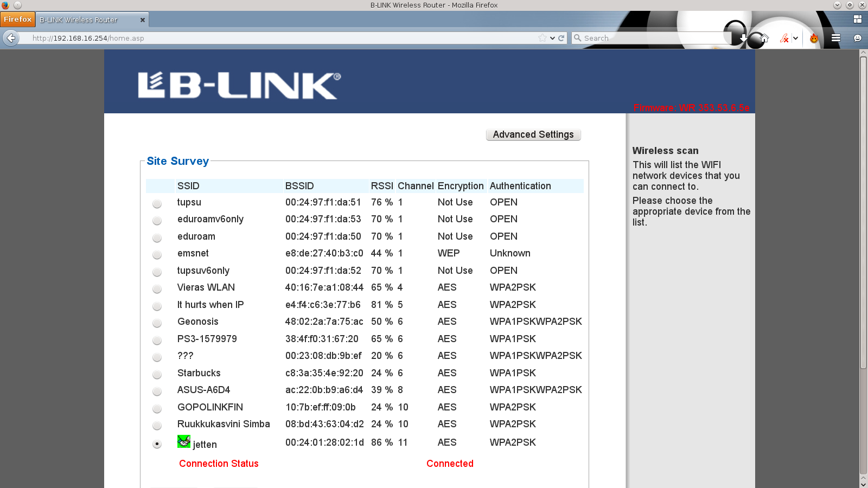Select the emsnet network radio button

pos(157,255)
